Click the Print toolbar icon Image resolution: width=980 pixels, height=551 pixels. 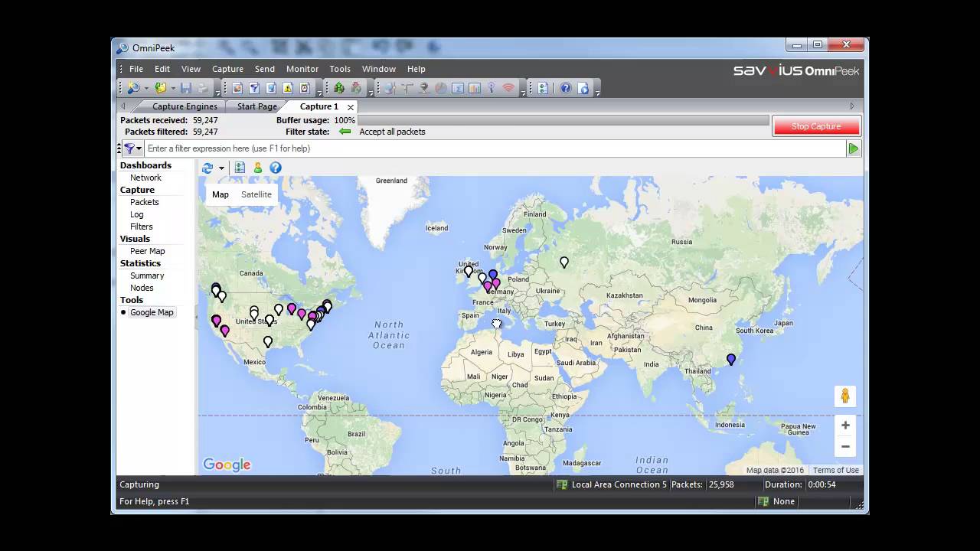point(203,88)
